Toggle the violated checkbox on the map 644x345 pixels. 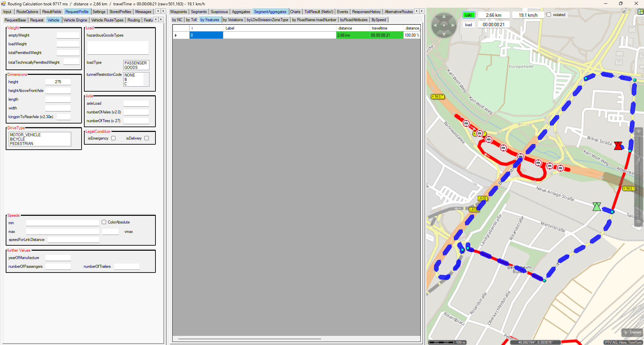tap(549, 15)
